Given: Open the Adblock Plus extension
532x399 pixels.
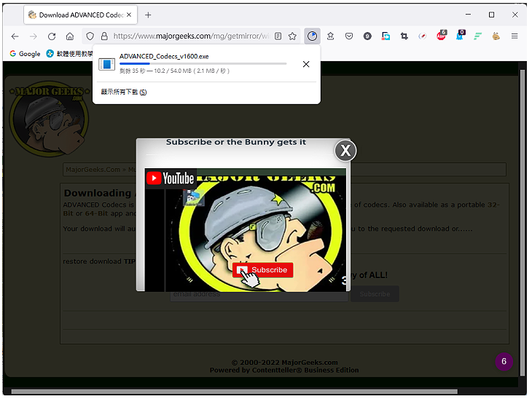Looking at the screenshot, I should [442, 35].
